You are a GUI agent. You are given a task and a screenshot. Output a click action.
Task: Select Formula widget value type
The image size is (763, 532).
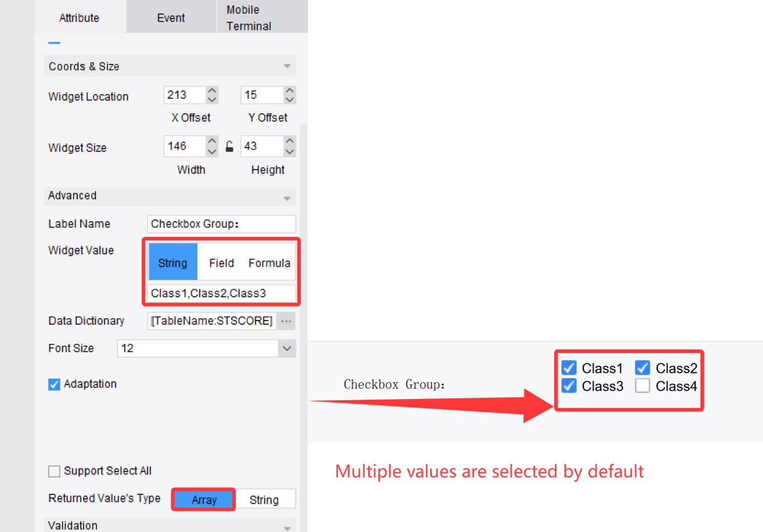(x=269, y=263)
